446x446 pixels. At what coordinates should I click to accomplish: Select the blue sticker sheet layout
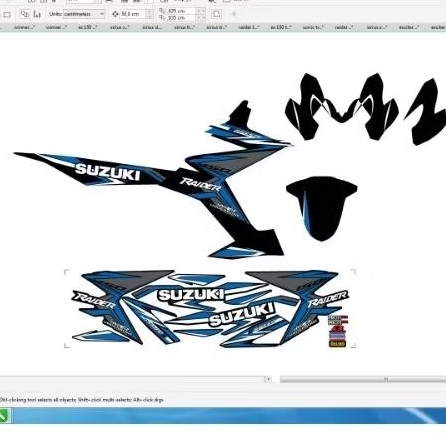pos(210,308)
